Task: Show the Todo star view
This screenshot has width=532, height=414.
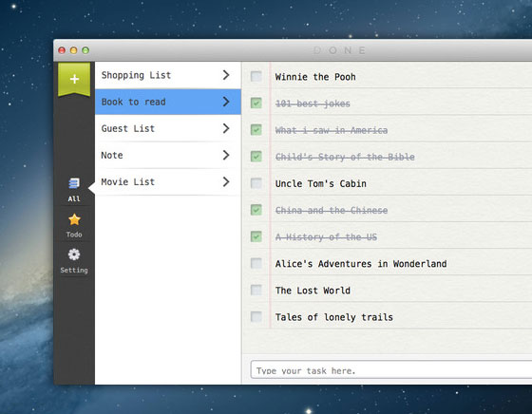Action: pos(74,219)
